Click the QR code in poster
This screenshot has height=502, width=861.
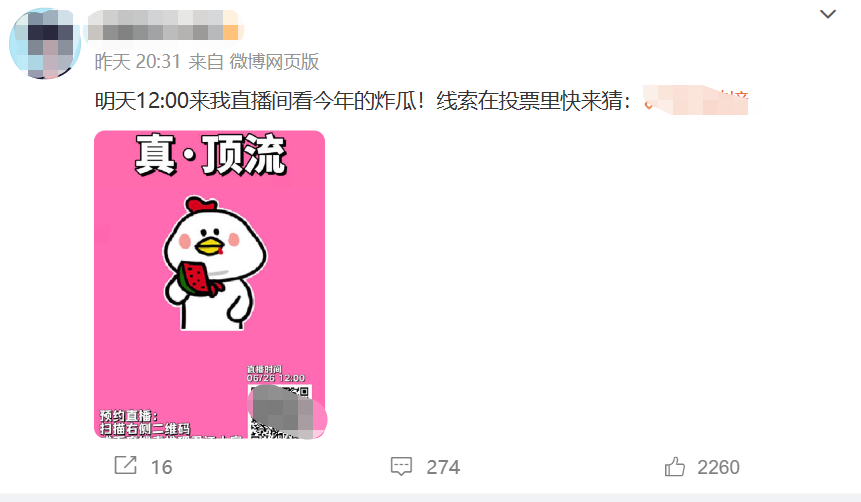tap(281, 411)
